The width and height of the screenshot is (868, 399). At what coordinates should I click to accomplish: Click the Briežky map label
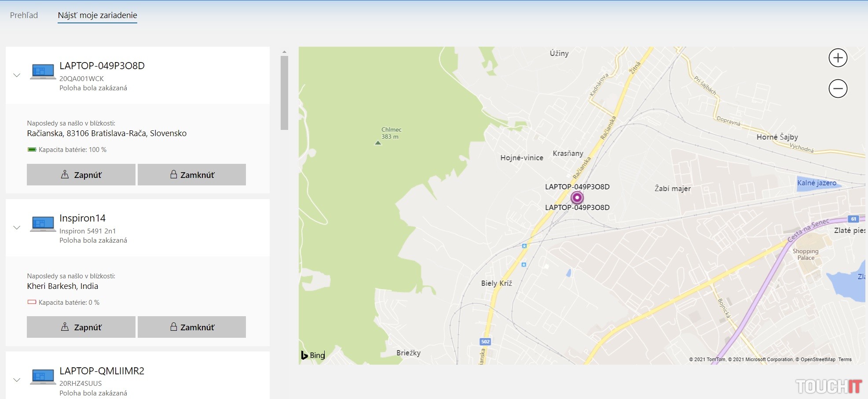pyautogui.click(x=408, y=353)
